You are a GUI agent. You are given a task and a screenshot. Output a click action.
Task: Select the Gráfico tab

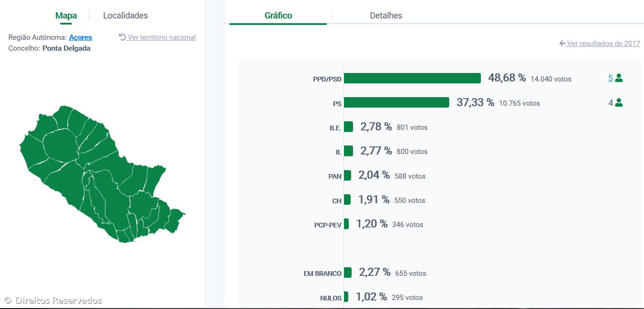coord(278,16)
